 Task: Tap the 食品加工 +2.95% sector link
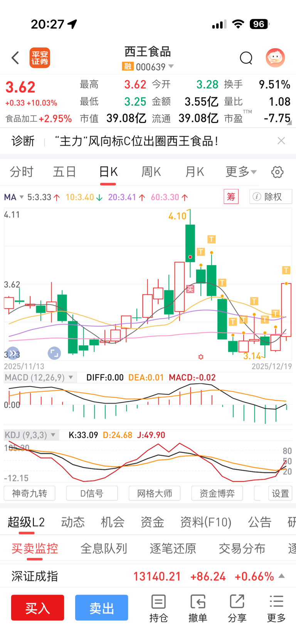point(39,118)
